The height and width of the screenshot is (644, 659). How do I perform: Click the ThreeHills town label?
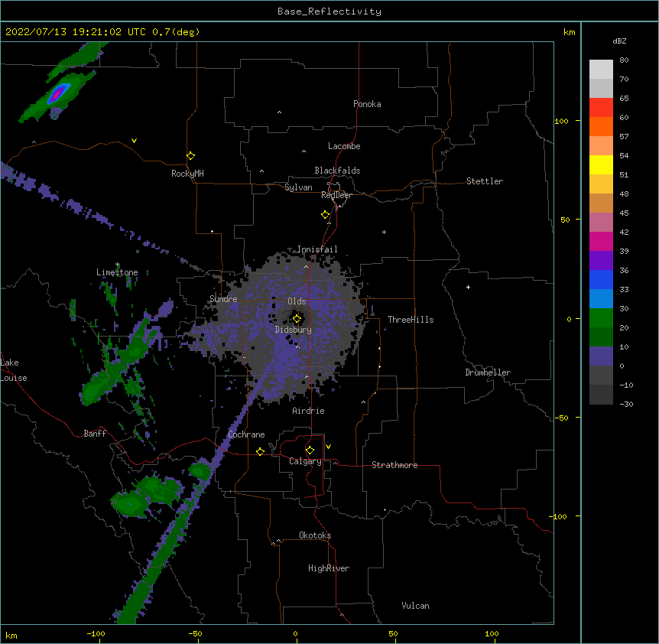411,320
